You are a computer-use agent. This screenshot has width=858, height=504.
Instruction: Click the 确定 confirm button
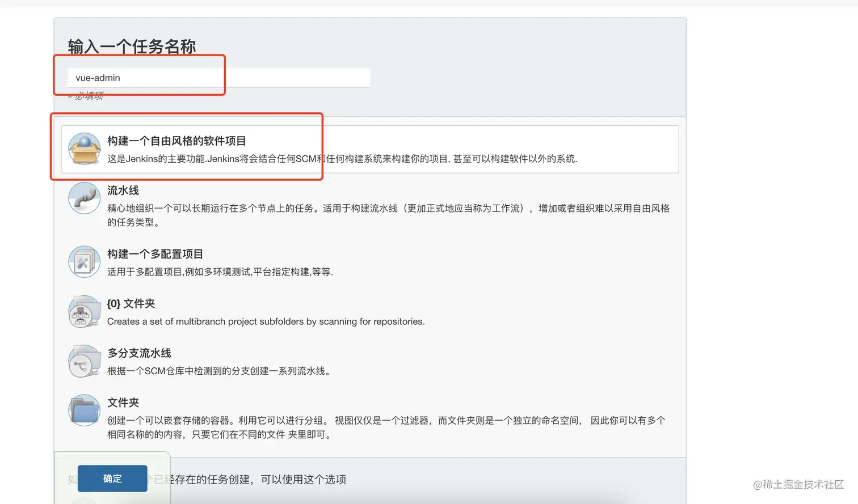tap(112, 478)
